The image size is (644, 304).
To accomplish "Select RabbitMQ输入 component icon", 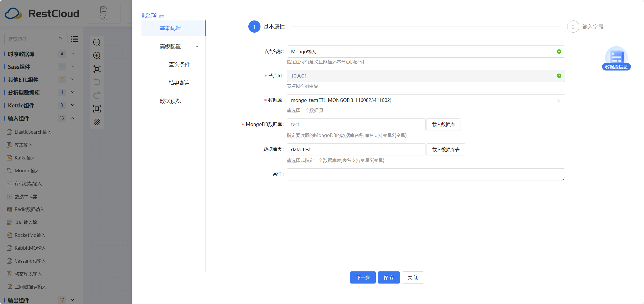I will click(x=9, y=248).
